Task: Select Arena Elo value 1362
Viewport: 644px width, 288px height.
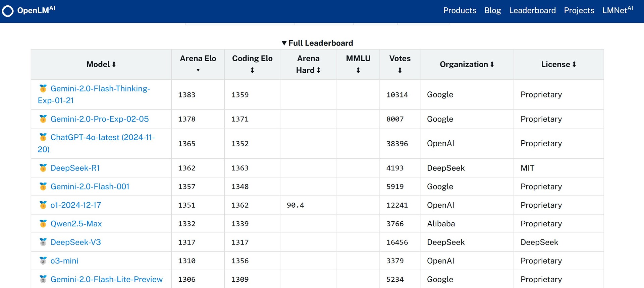Action: [187, 168]
